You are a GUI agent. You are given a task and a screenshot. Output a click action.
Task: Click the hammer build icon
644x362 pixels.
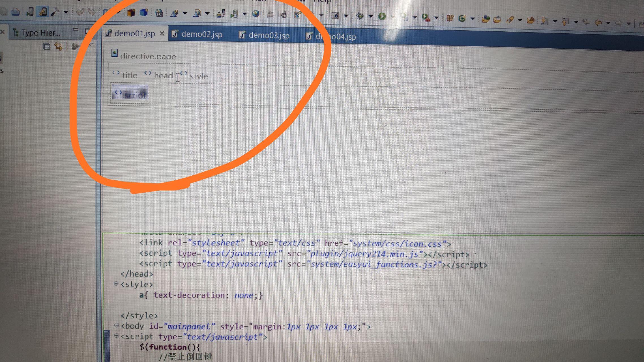(x=55, y=12)
